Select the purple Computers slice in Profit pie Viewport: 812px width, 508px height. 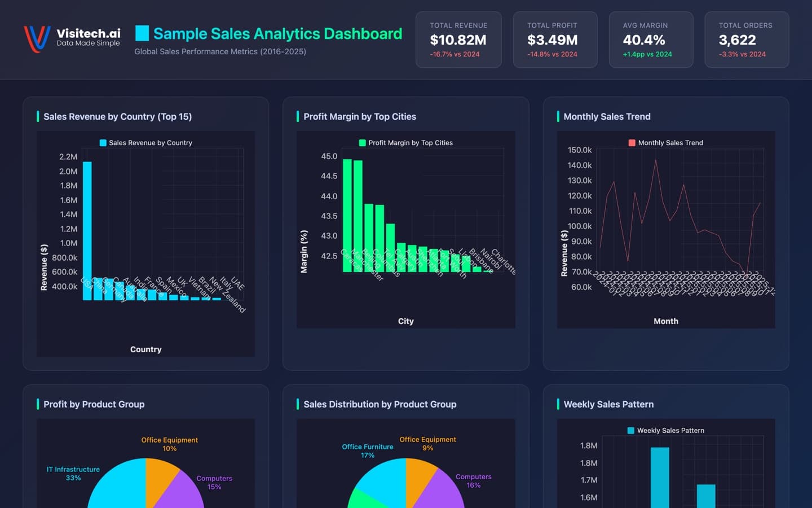click(x=183, y=491)
